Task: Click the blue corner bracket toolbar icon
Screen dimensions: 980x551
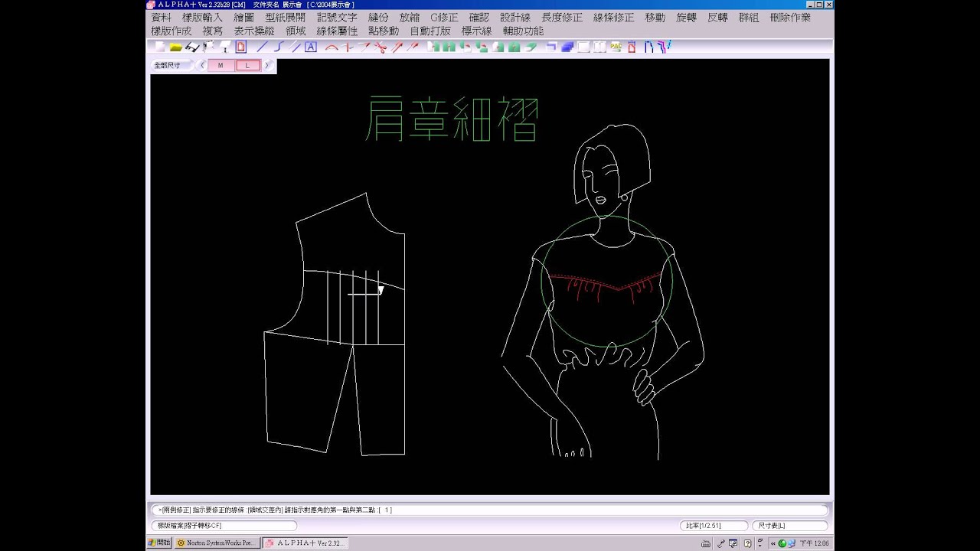Action: 550,47
